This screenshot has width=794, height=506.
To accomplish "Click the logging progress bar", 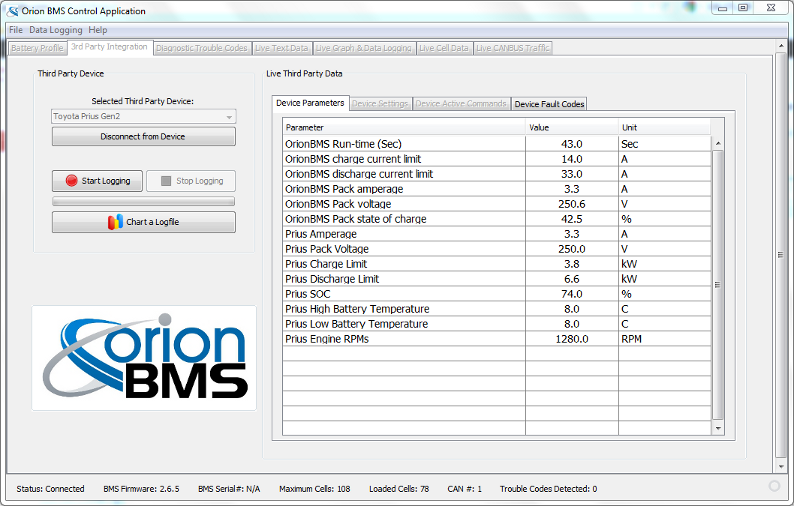I will [x=143, y=202].
